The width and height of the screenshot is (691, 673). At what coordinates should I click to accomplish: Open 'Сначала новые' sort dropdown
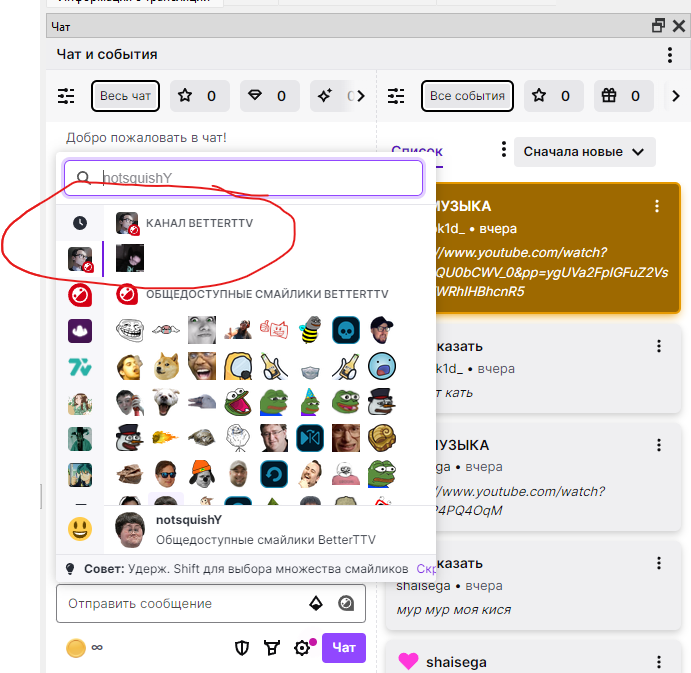[584, 152]
